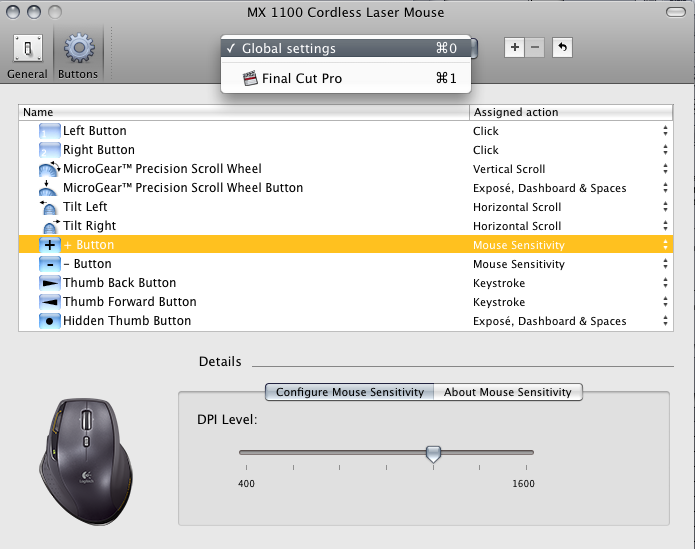Click the toolbar pill button in title bar
This screenshot has width=695, height=549.
click(x=675, y=12)
